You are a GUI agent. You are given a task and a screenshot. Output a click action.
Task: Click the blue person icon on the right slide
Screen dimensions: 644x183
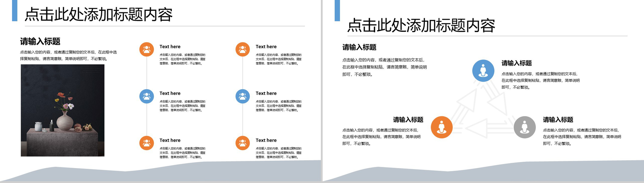(483, 71)
